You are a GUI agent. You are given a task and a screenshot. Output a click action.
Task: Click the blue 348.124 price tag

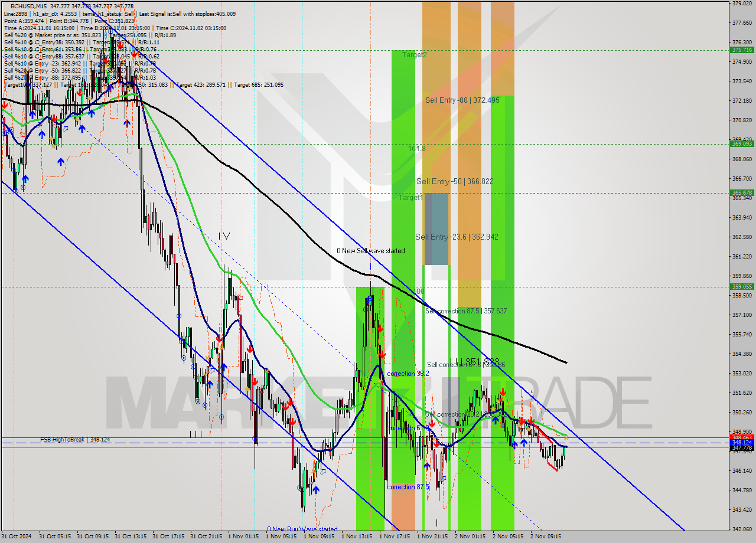coord(742,442)
